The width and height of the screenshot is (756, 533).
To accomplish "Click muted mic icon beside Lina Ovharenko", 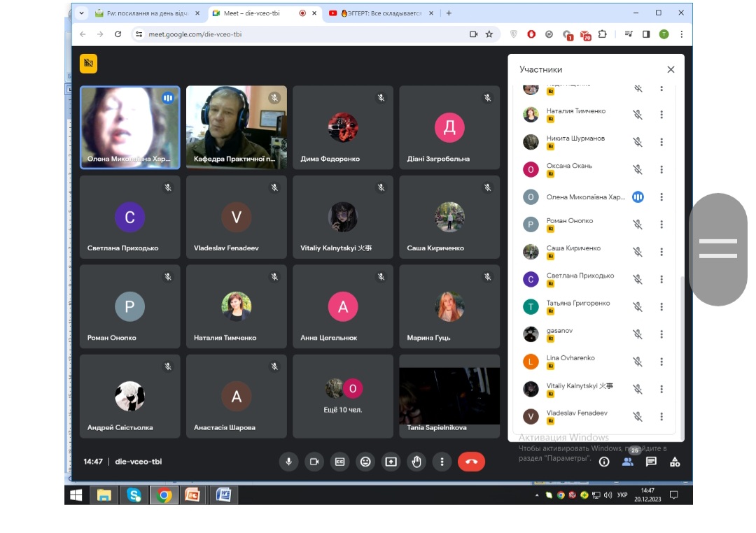I will coord(638,362).
